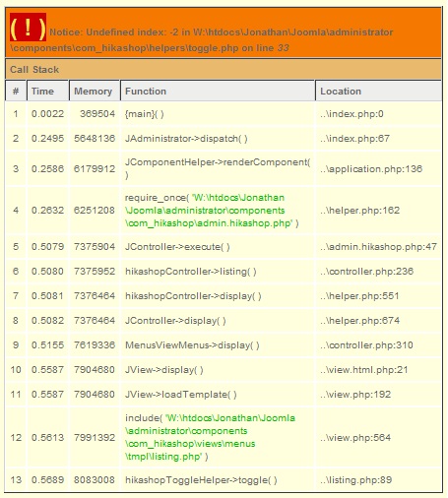Select the '{main}( )' function cell
The width and height of the screenshot is (448, 498).
tap(145, 114)
